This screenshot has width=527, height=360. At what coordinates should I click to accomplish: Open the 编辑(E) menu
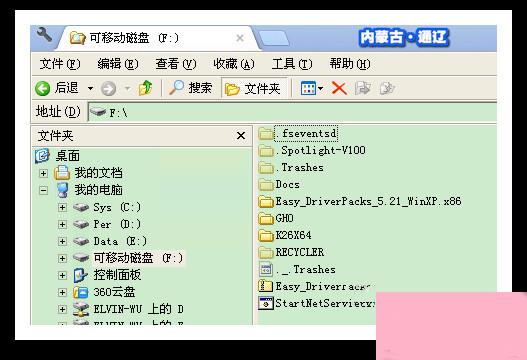tap(118, 64)
